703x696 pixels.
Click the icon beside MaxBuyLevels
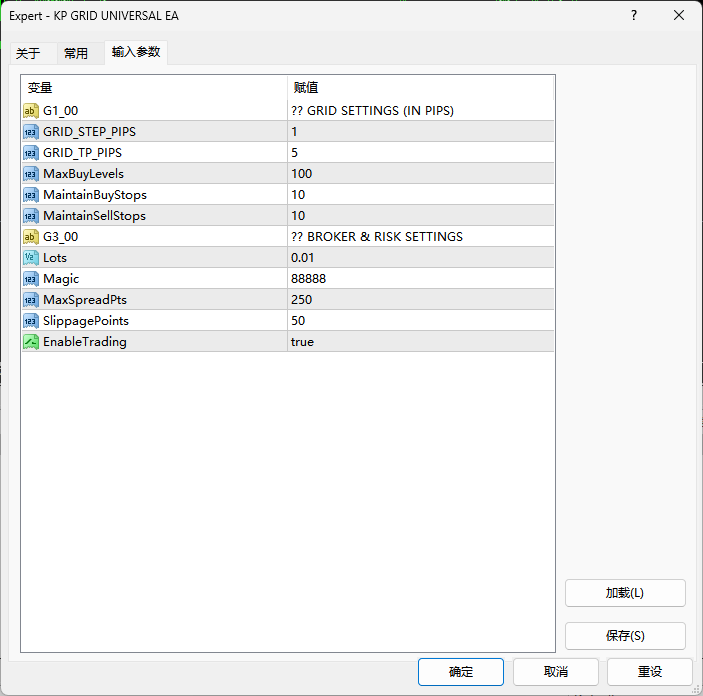pyautogui.click(x=31, y=174)
